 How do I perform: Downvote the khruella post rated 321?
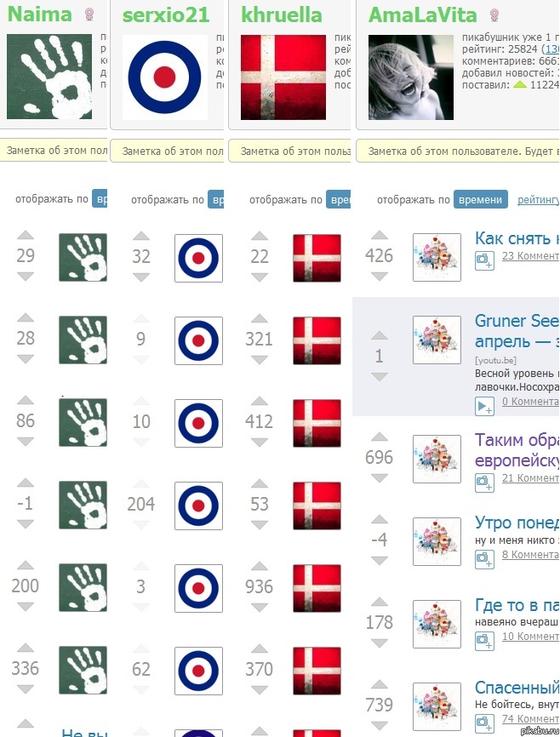point(260,360)
